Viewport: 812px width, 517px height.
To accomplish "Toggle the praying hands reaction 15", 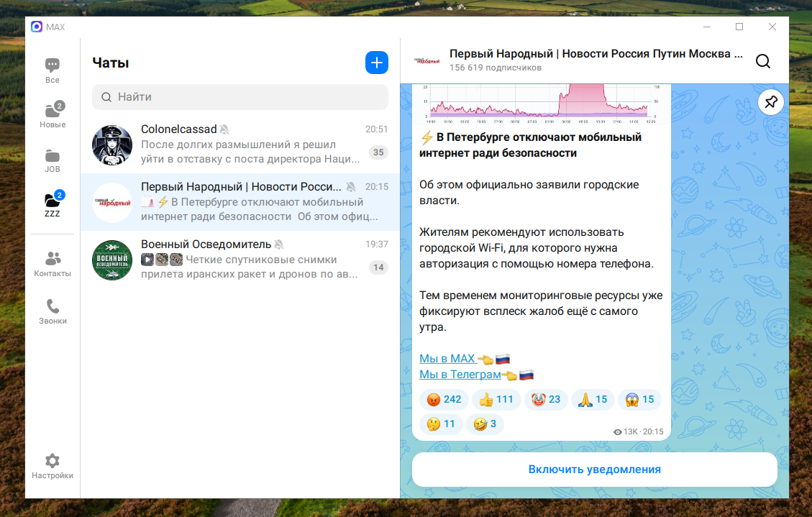I will pyautogui.click(x=593, y=400).
